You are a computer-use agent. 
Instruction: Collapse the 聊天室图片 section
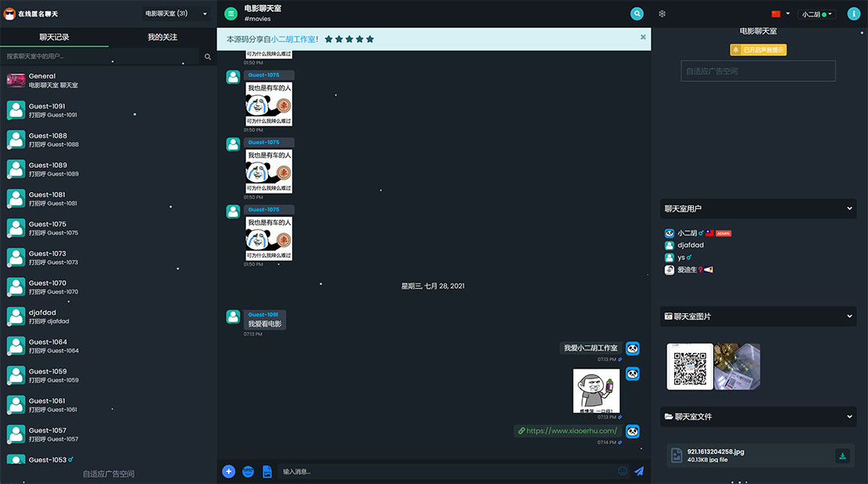coord(850,316)
